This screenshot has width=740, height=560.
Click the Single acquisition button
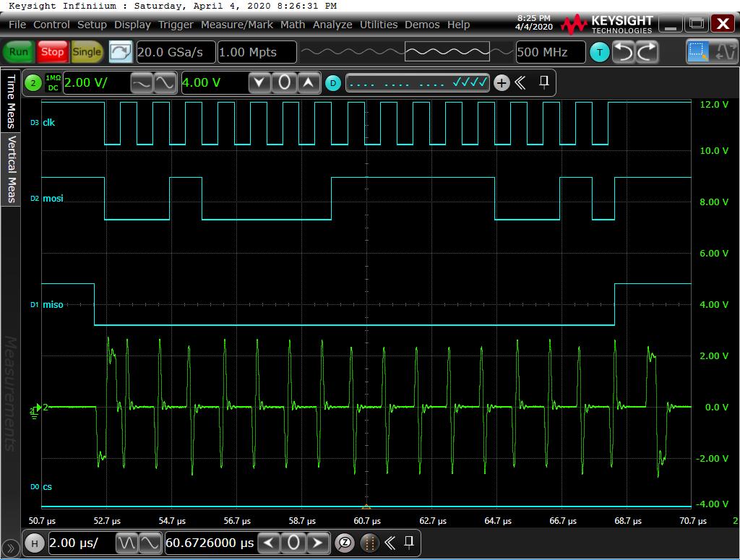coord(87,52)
